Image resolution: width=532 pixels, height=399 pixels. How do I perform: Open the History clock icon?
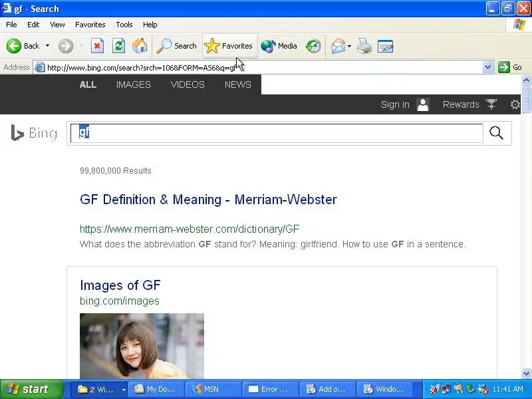313,46
